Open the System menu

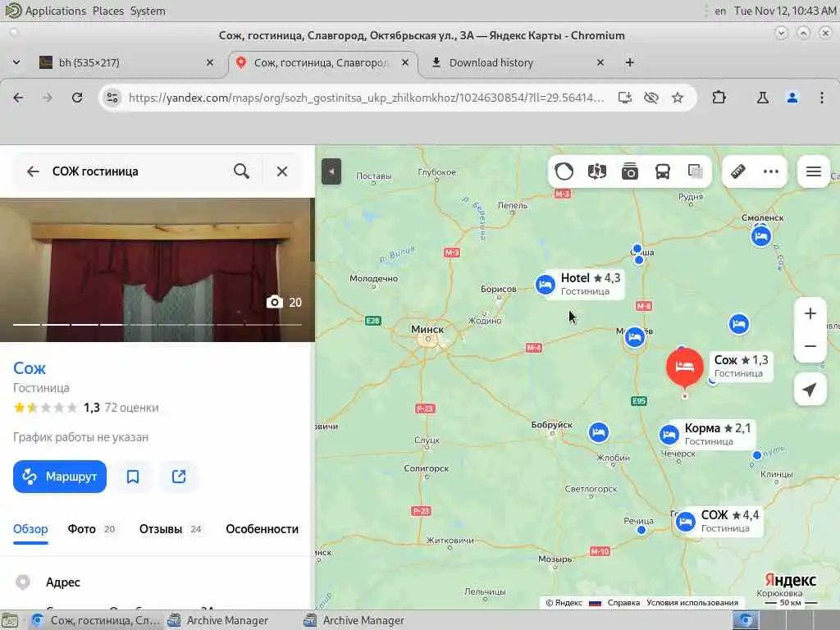point(148,11)
